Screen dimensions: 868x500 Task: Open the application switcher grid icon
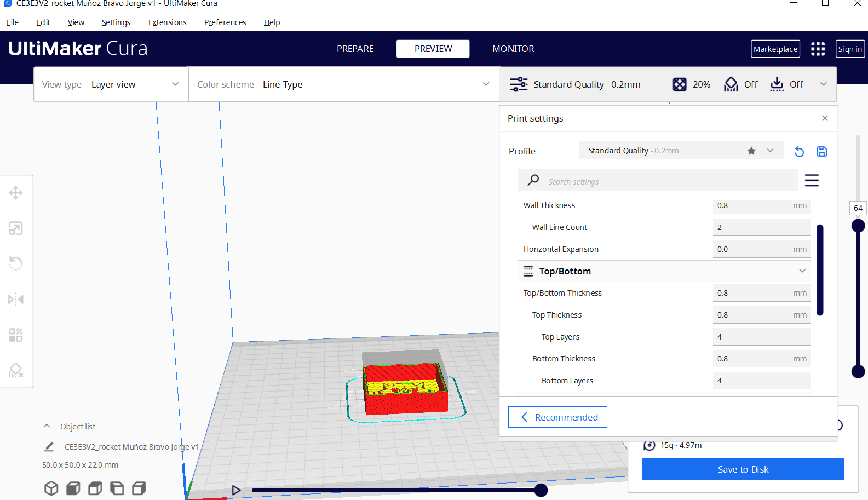point(818,49)
